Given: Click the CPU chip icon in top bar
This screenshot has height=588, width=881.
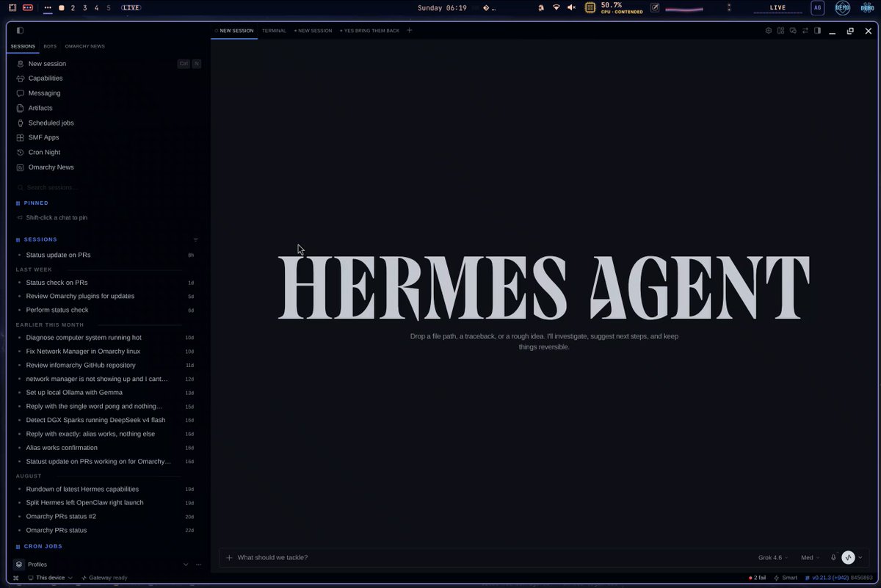Looking at the screenshot, I should [590, 8].
